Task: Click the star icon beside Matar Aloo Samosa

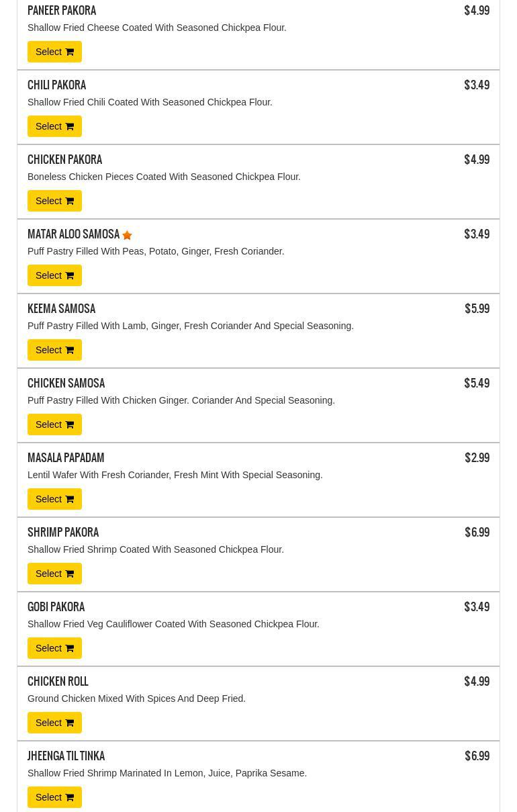Action: tap(127, 235)
